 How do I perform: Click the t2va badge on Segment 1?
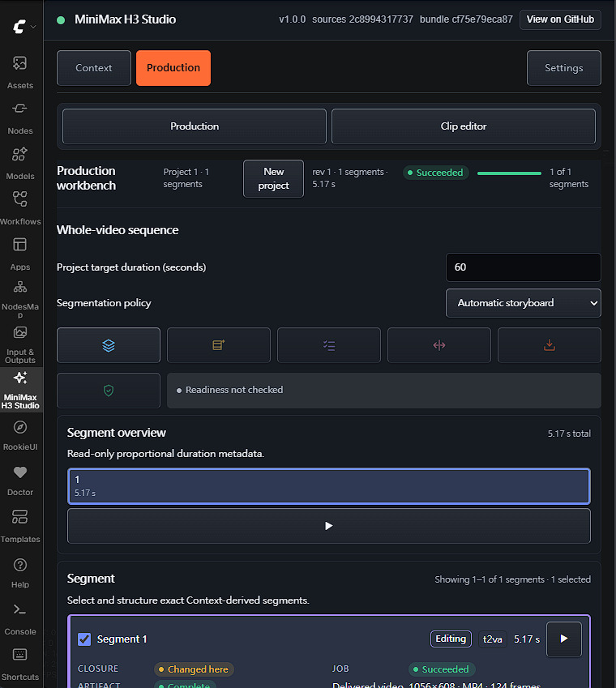coord(492,639)
